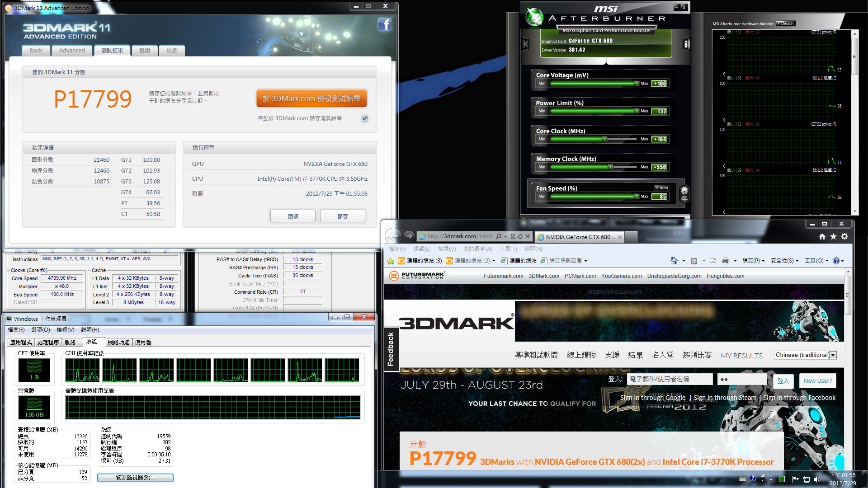Click the Detach toggle on Hardware Monitor
868x488 pixels.
click(786, 23)
